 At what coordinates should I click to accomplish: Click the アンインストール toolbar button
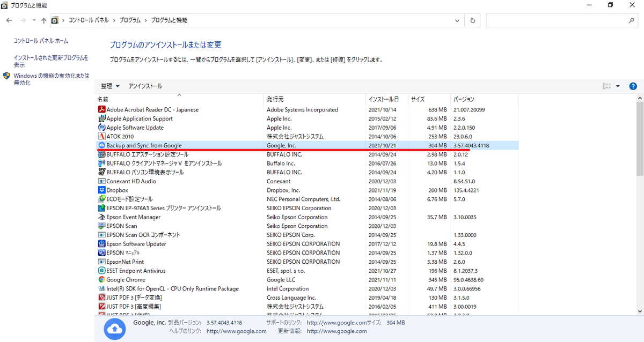(x=145, y=86)
